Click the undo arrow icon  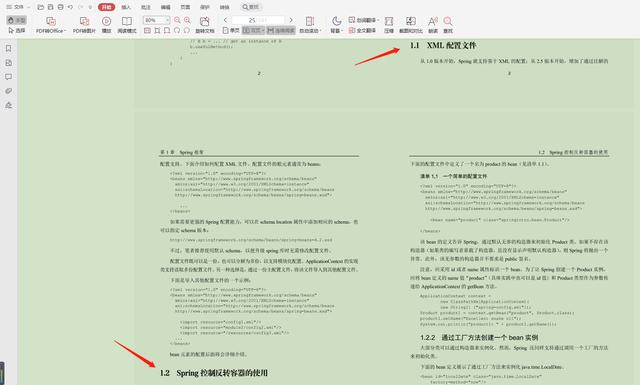(70, 7)
